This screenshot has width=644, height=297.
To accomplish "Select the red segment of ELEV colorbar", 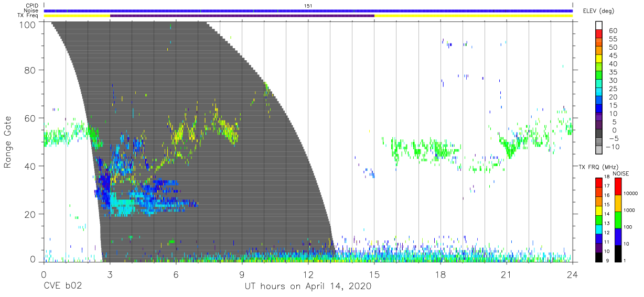I will [x=599, y=35].
